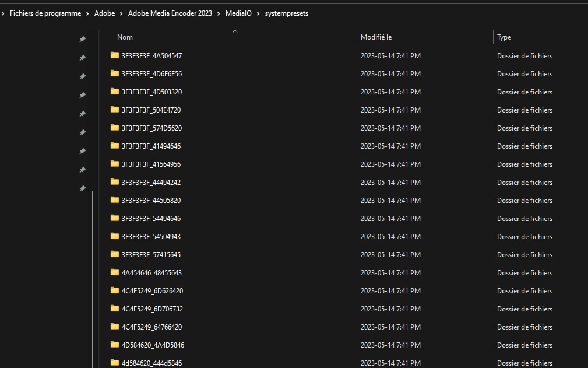Screen dimensions: 588x368
Task: Click the Dossier de fichiers type of 4d584620_444d5846
Action: tap(524, 363)
